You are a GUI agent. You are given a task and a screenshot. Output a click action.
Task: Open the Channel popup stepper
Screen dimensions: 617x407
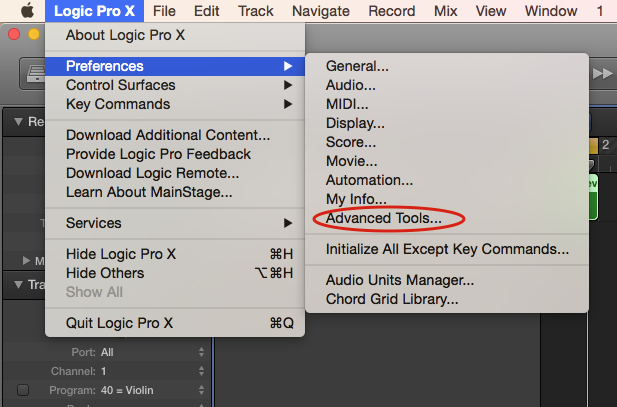tap(201, 371)
